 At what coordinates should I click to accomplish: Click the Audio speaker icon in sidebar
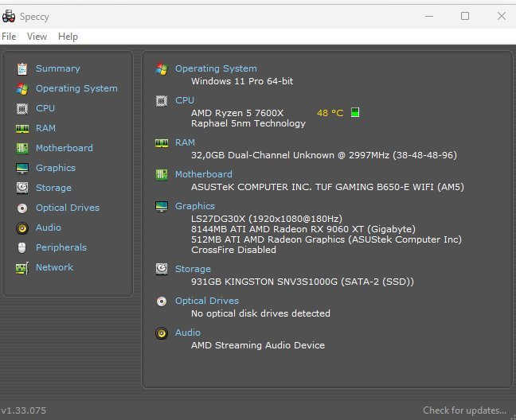(x=21, y=227)
